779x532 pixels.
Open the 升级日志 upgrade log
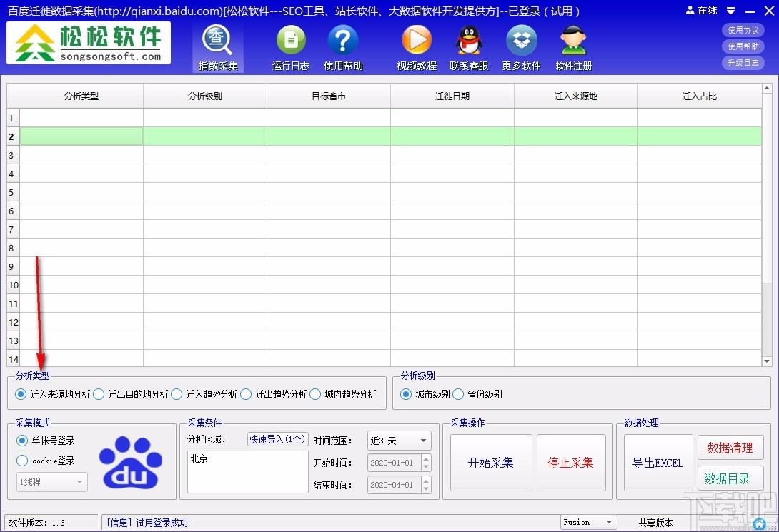[743, 63]
